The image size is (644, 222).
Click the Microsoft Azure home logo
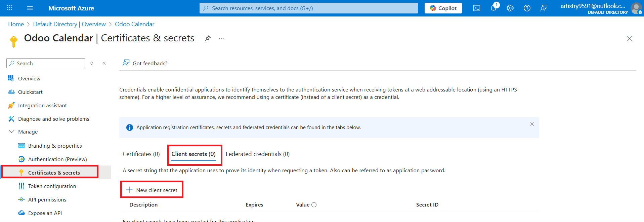(x=71, y=8)
